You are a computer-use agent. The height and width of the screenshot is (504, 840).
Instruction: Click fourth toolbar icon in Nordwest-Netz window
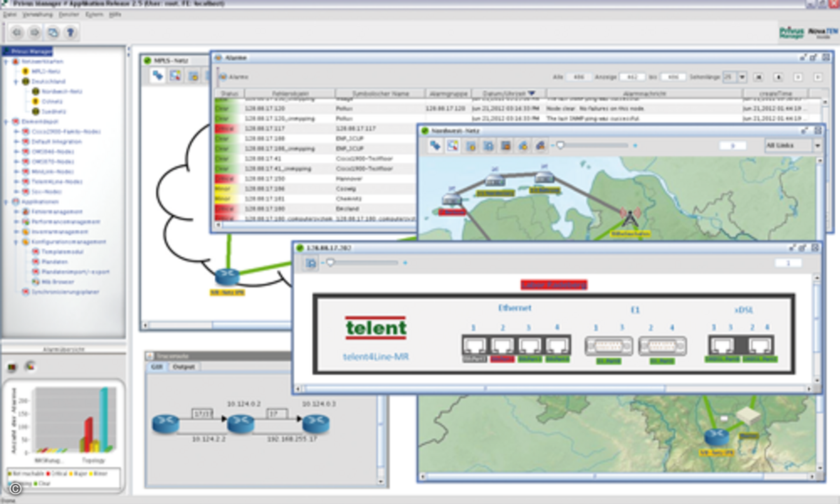[488, 146]
